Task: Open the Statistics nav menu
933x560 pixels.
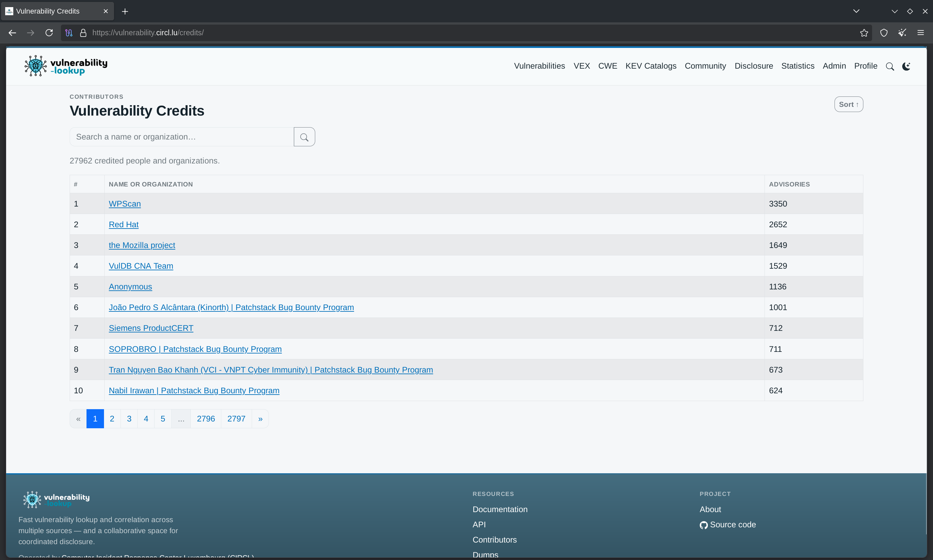Action: pyautogui.click(x=798, y=66)
